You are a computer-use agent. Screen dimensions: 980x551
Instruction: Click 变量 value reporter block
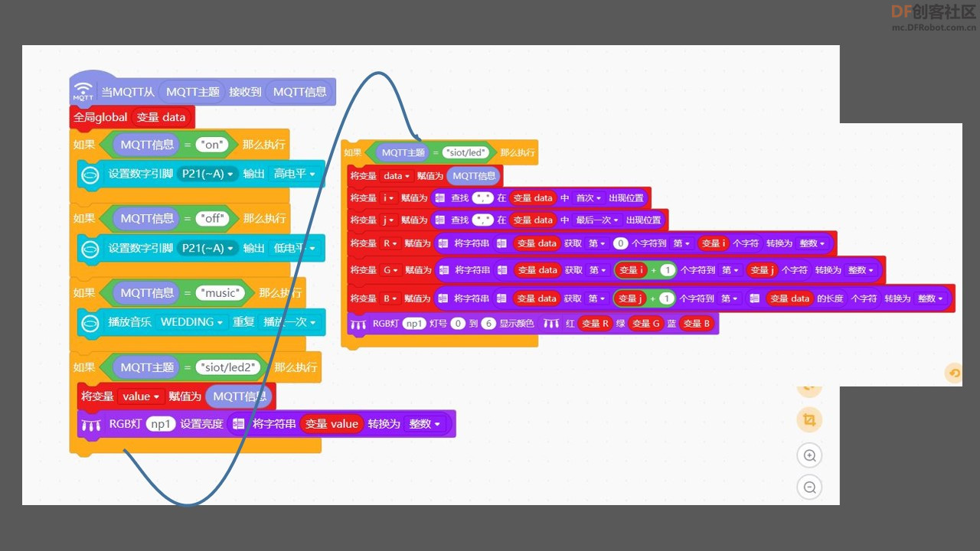(332, 424)
